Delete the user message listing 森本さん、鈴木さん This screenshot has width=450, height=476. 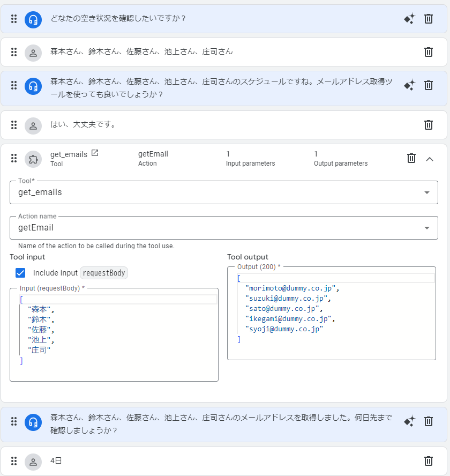coord(428,52)
